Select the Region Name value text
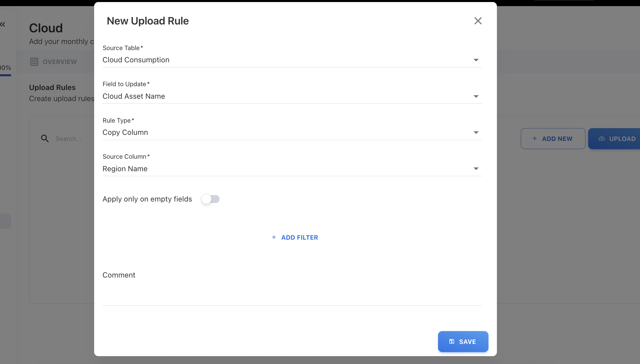Screen dimensions: 640x364 [125, 169]
